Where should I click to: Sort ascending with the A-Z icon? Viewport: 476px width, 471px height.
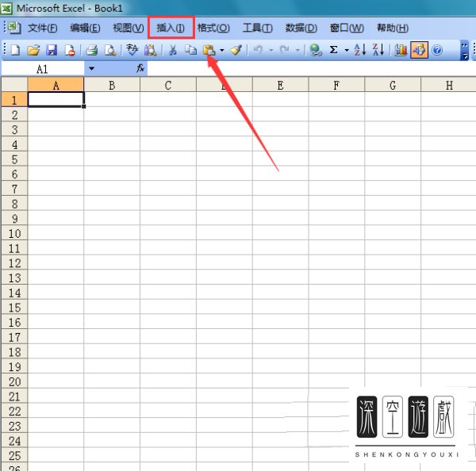point(359,50)
